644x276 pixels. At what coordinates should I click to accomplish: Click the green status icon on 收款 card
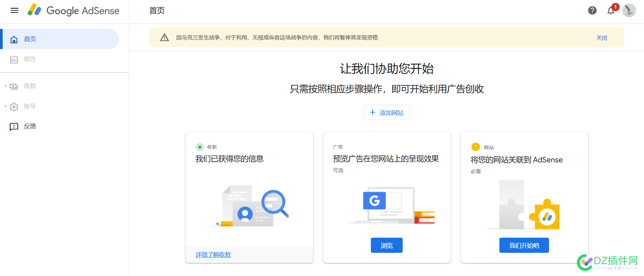[200, 147]
